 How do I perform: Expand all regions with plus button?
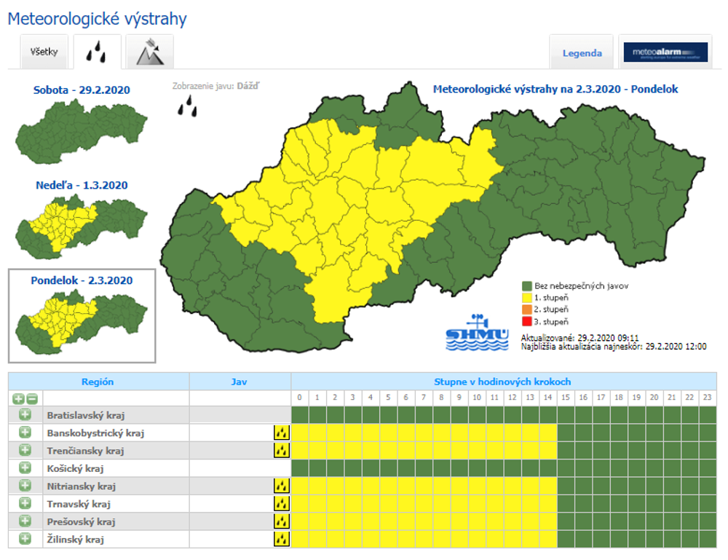click(18, 398)
